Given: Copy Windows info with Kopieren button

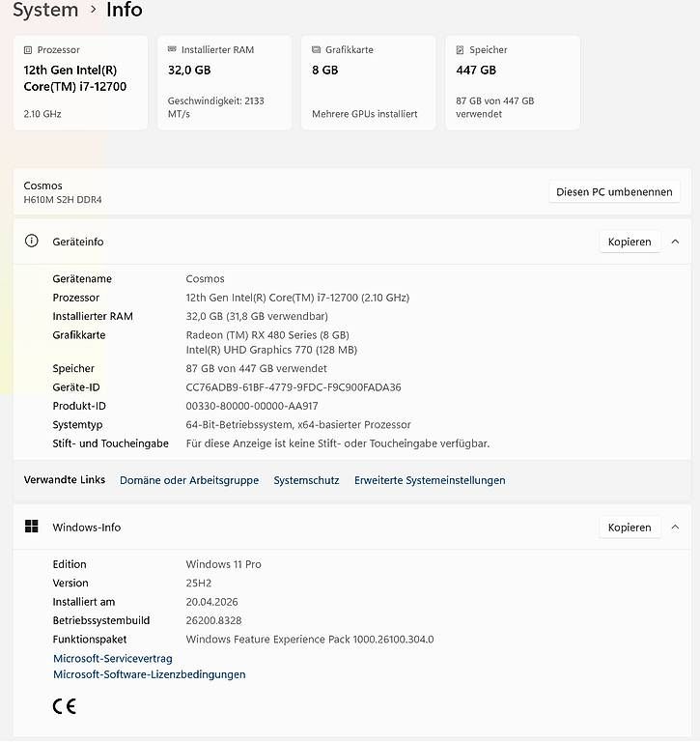Looking at the screenshot, I should pyautogui.click(x=630, y=527).
